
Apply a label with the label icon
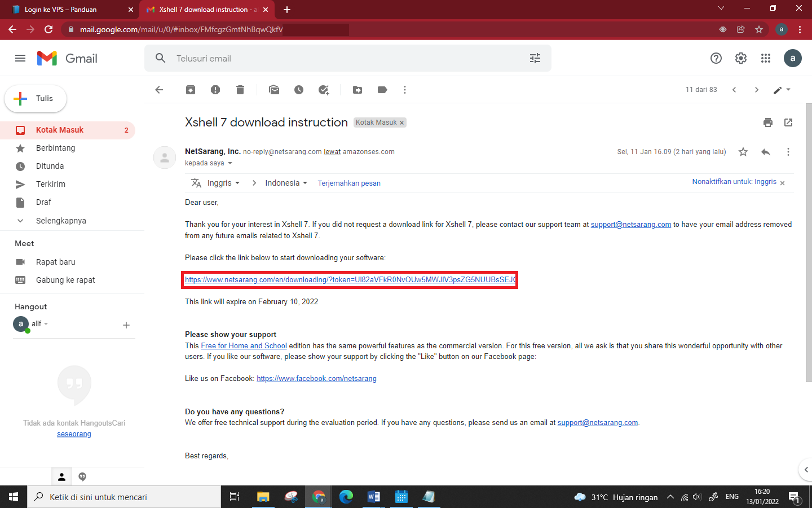pyautogui.click(x=382, y=90)
